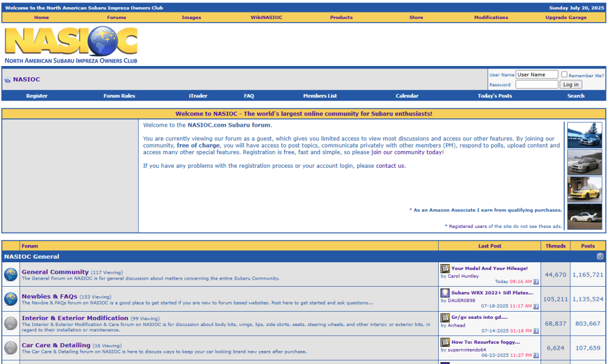The image size is (609, 364).
Task: Collapse the NASIOC General category
Action: click(x=599, y=256)
